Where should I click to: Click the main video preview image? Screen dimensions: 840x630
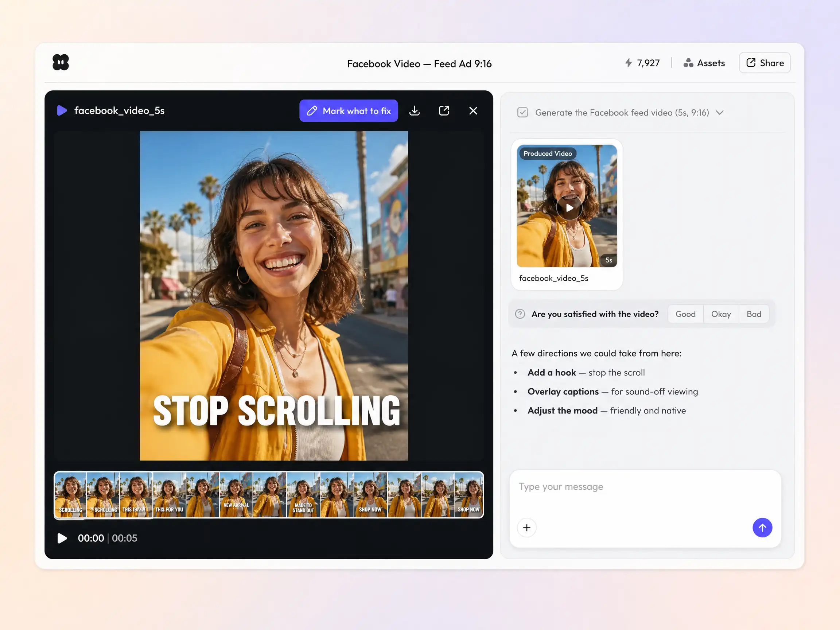[273, 296]
